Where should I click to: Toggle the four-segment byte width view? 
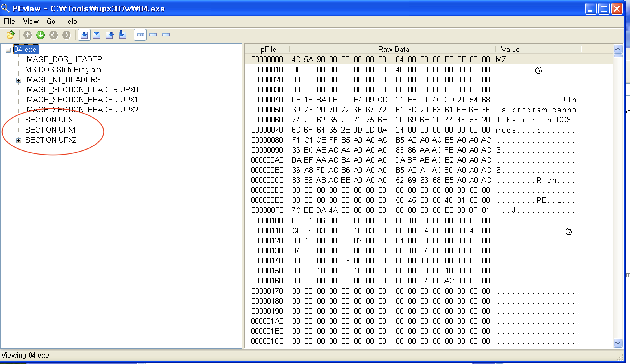(140, 35)
